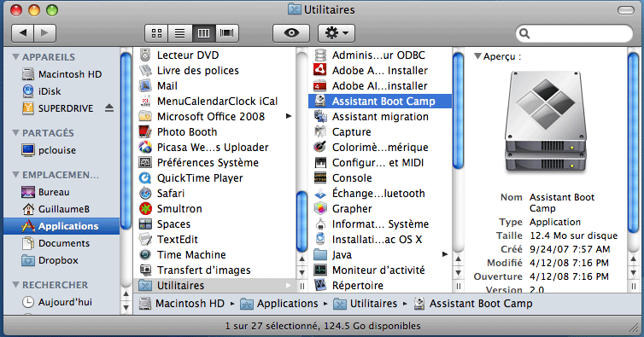644x337 pixels.
Task: Click Applications in the path bar
Action: (279, 304)
